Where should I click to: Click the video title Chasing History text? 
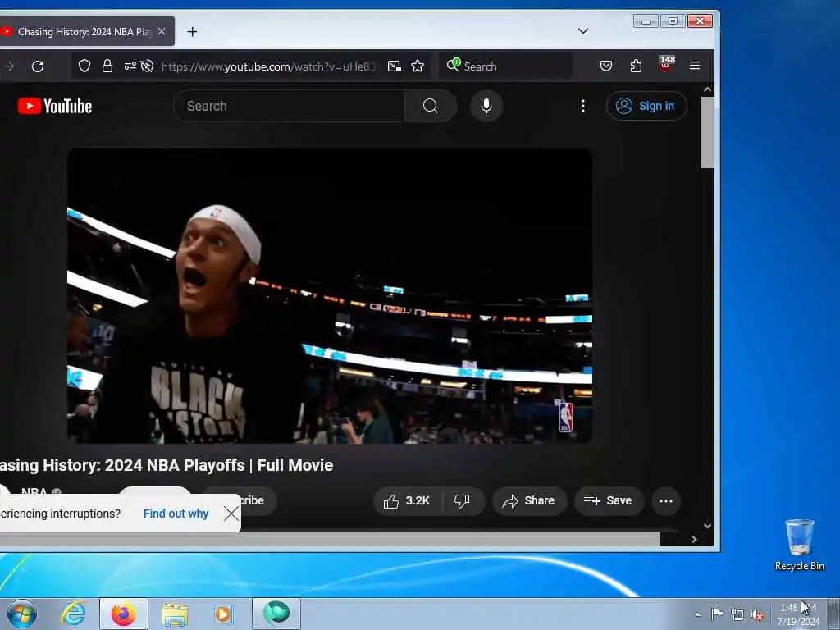pos(166,465)
